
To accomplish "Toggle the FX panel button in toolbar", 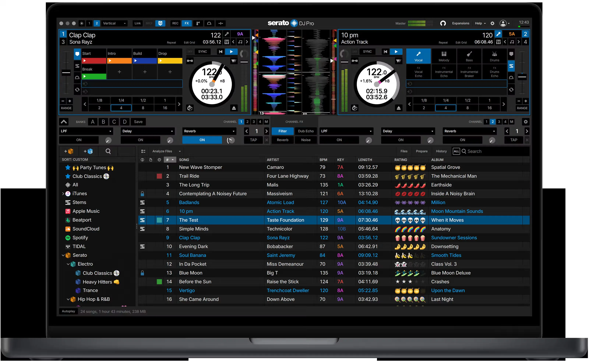I will pos(187,23).
